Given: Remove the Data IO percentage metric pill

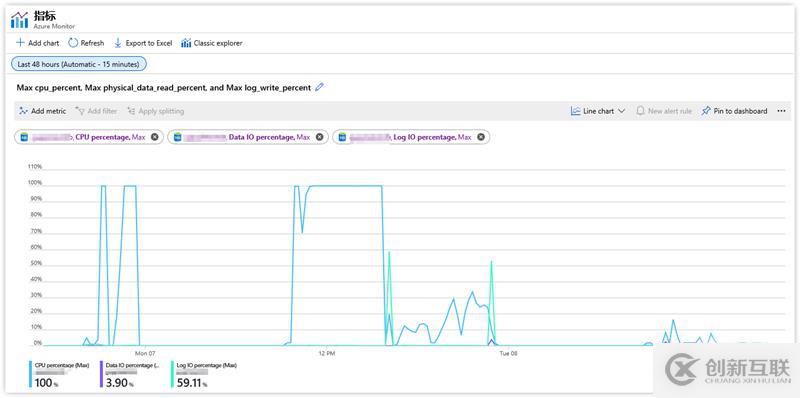Looking at the screenshot, I should coord(319,137).
